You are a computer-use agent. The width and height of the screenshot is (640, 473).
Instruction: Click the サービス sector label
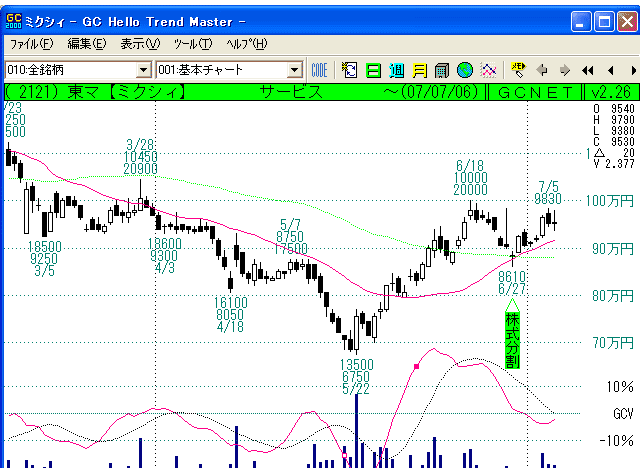(291, 92)
